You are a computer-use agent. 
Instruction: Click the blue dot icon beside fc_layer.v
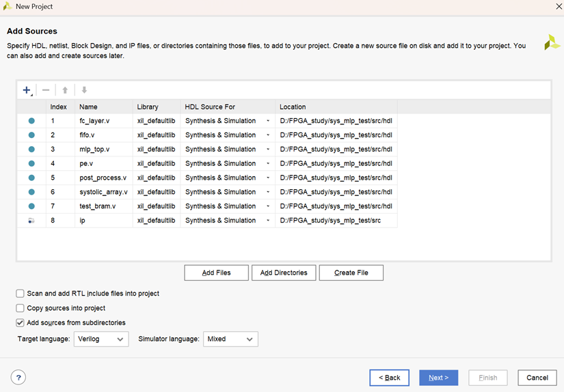[x=31, y=121]
